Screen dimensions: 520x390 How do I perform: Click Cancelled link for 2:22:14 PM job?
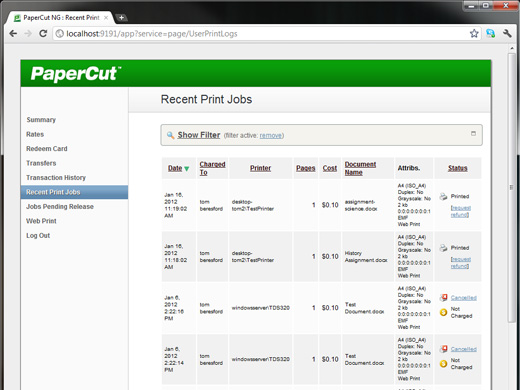(464, 349)
